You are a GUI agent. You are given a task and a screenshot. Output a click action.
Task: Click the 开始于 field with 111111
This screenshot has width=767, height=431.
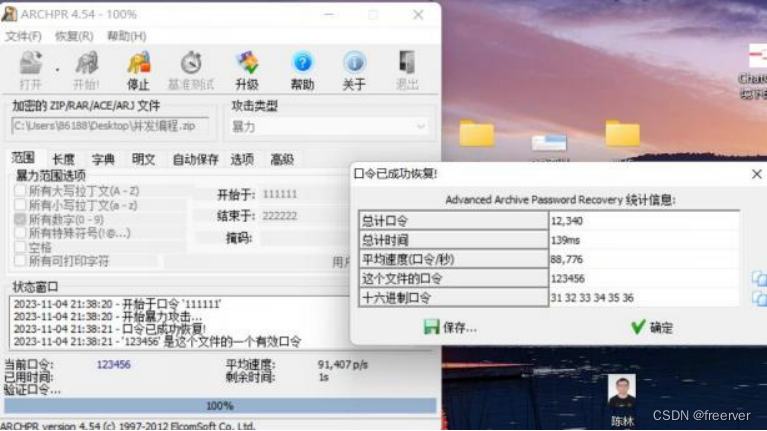pos(304,194)
